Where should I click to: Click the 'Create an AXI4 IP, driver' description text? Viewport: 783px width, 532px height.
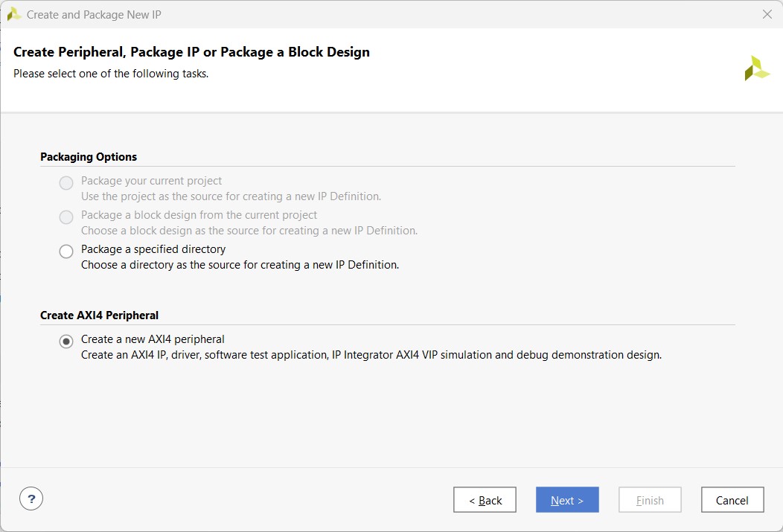click(371, 355)
